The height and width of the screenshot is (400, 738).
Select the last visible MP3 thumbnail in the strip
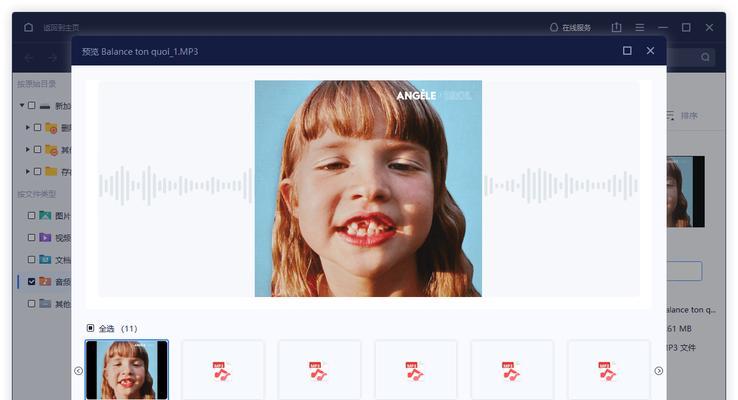click(x=609, y=370)
